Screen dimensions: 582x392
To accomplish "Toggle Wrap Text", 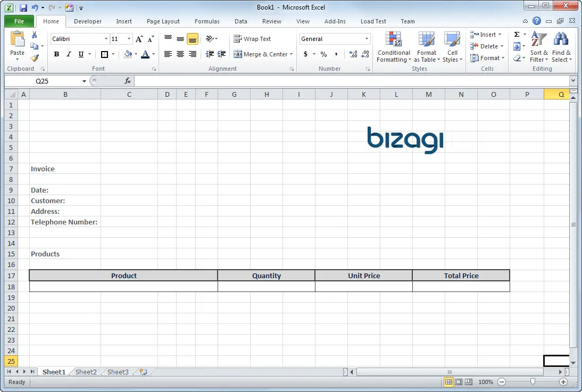I will 252,39.
